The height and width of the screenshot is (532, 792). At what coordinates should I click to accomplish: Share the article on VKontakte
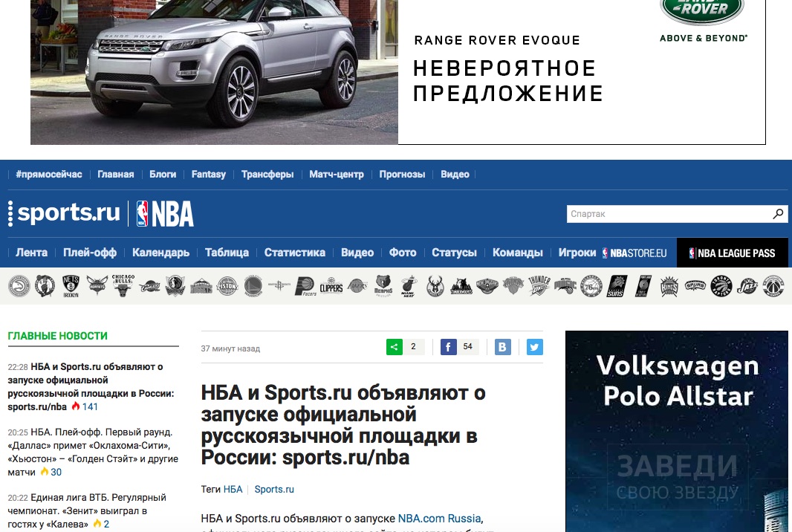[502, 346]
